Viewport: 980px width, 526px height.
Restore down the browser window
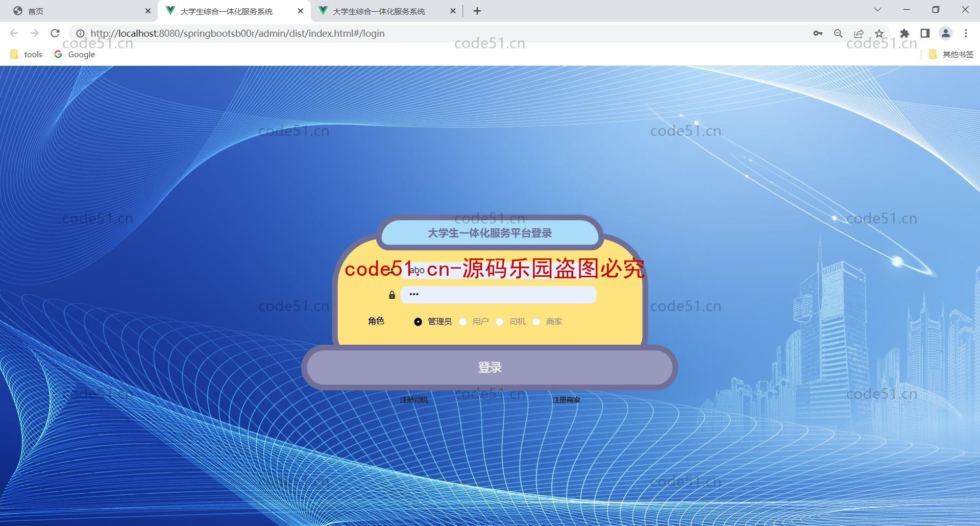pyautogui.click(x=936, y=10)
